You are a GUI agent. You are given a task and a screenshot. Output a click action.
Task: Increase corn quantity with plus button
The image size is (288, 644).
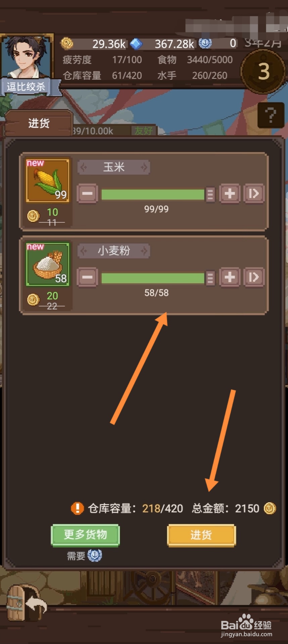click(x=230, y=194)
